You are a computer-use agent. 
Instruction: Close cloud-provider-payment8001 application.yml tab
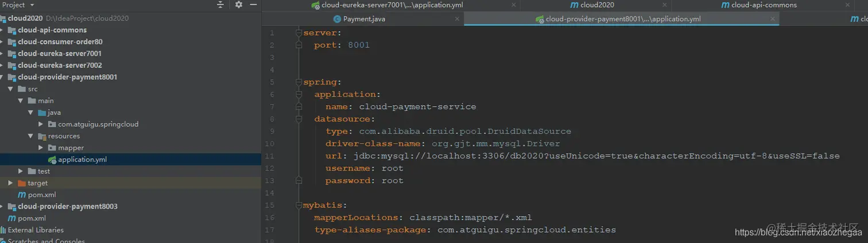773,19
